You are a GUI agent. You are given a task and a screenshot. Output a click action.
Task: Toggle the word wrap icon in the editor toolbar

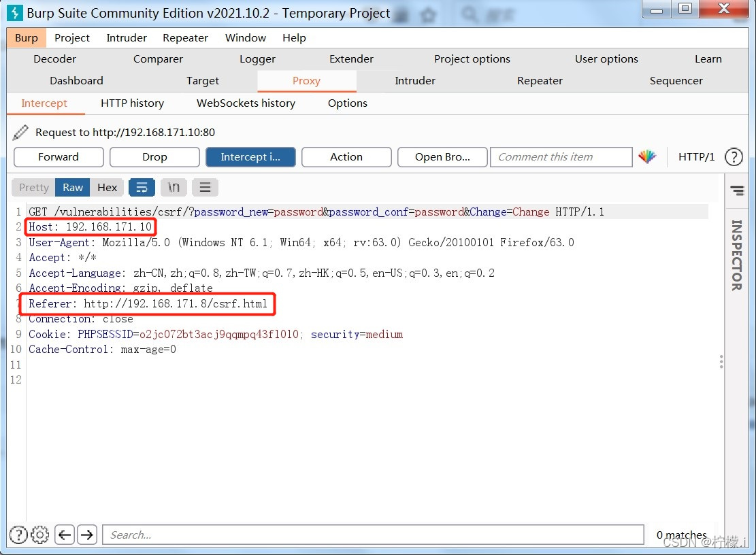coord(142,188)
